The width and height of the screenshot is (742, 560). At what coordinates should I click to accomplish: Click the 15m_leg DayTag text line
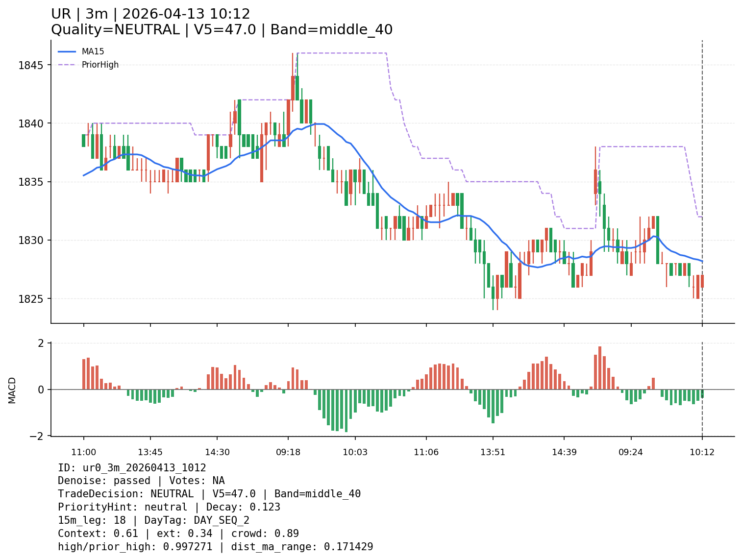pyautogui.click(x=153, y=520)
